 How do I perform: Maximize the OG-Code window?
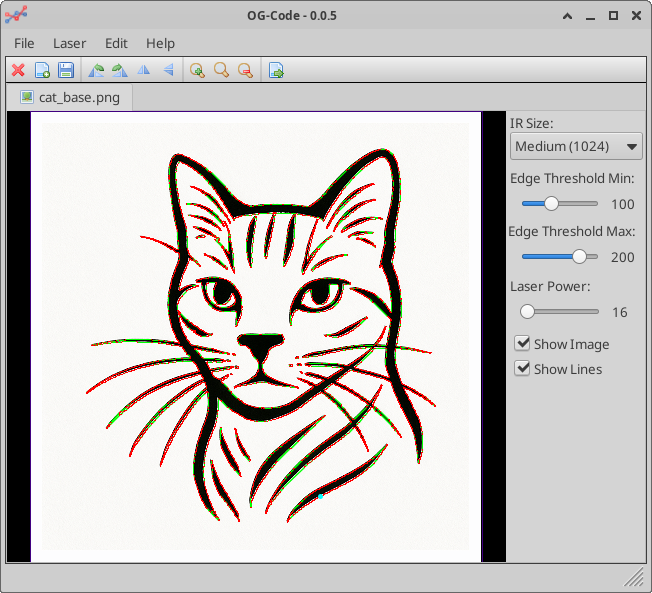613,16
